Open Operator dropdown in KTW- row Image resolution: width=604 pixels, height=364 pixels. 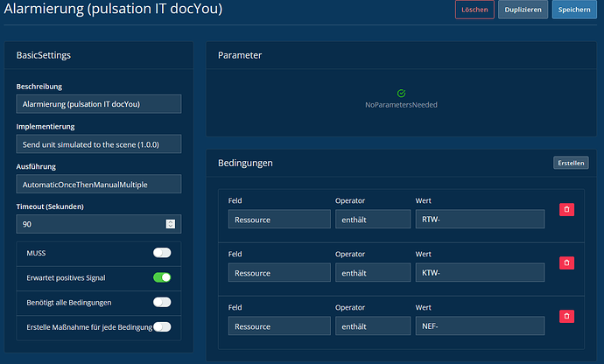(x=372, y=272)
